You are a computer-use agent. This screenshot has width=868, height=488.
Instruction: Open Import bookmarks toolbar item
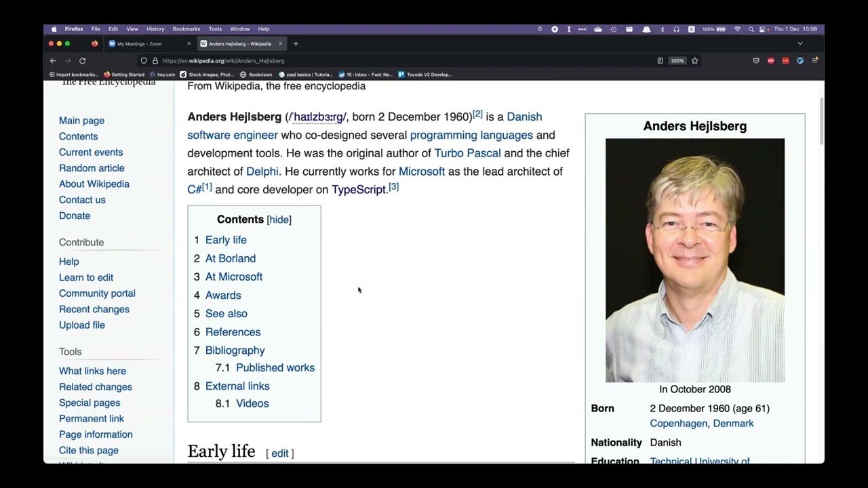[73, 75]
